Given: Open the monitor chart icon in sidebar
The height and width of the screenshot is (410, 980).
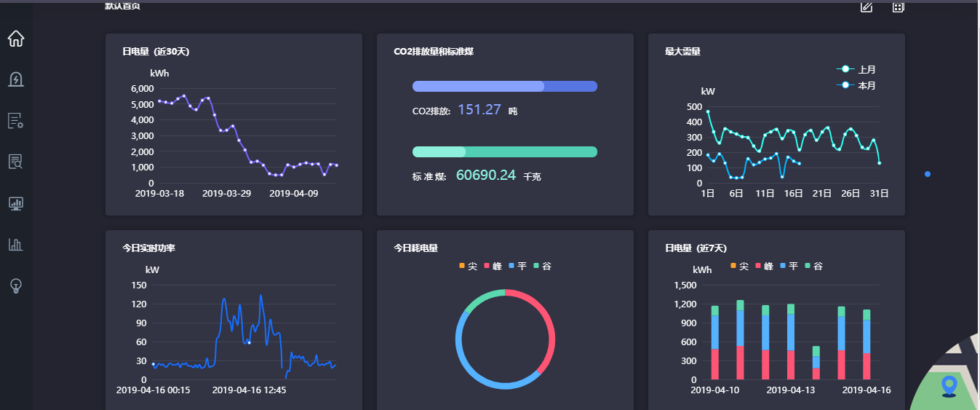Looking at the screenshot, I should [16, 203].
